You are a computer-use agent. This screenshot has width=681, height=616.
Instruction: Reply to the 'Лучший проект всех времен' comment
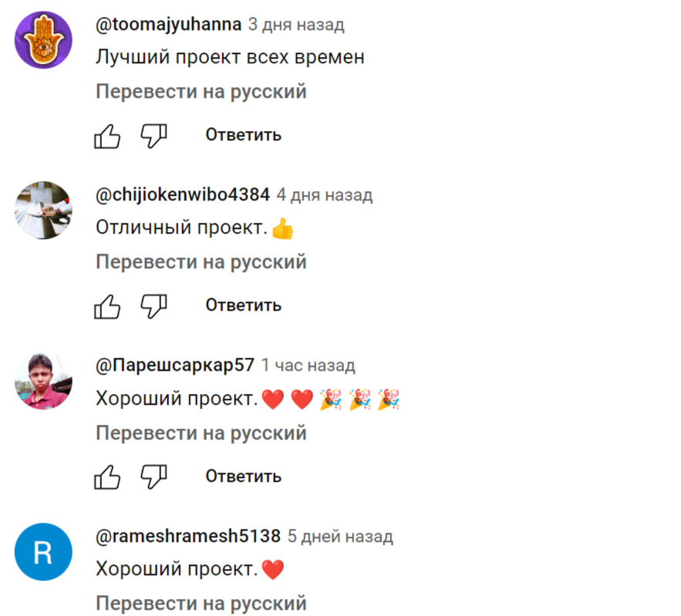pos(244,135)
